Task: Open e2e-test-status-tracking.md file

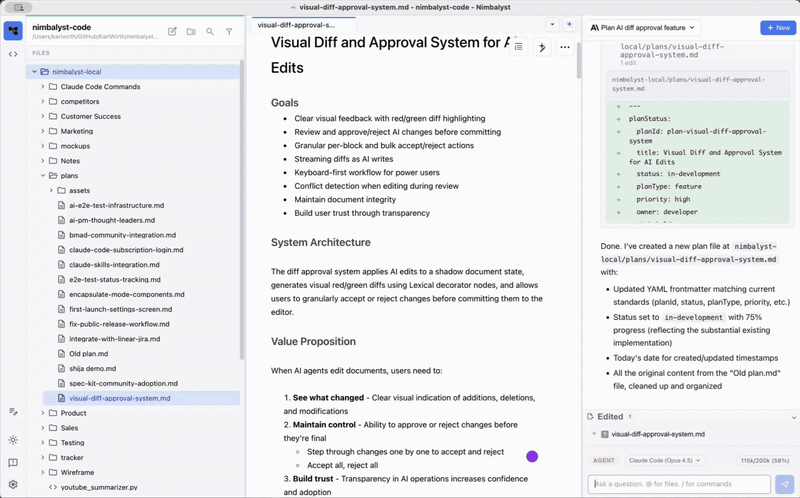Action: [x=115, y=280]
